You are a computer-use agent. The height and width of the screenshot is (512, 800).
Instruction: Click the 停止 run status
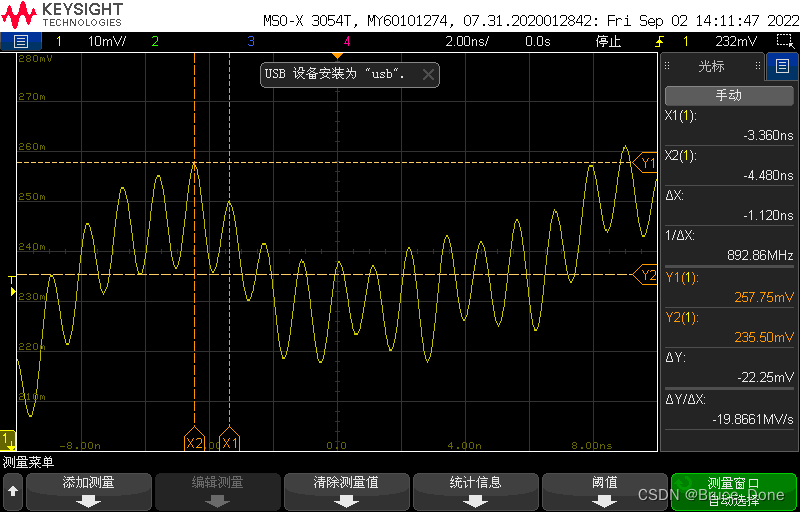point(609,41)
